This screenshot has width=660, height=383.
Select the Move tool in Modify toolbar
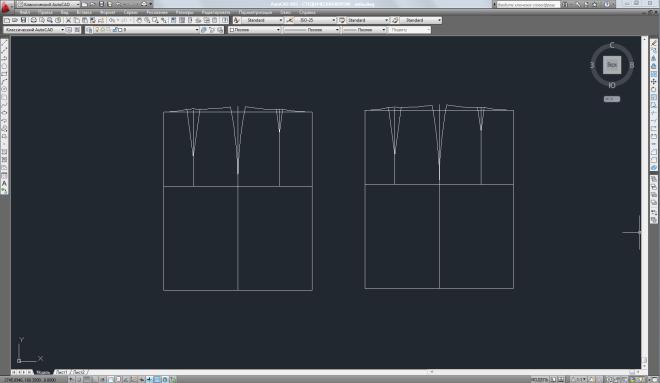(x=654, y=82)
